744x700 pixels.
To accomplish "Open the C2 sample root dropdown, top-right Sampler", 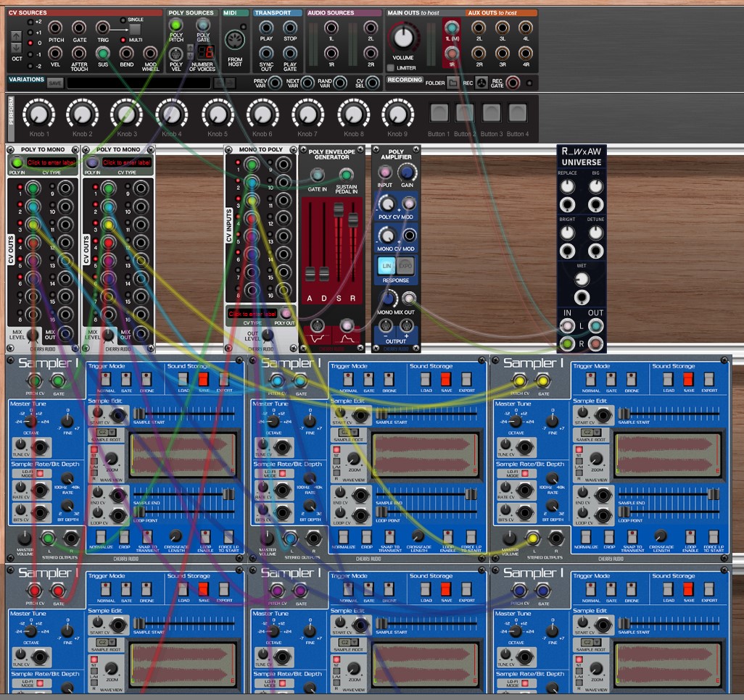I will (x=592, y=433).
